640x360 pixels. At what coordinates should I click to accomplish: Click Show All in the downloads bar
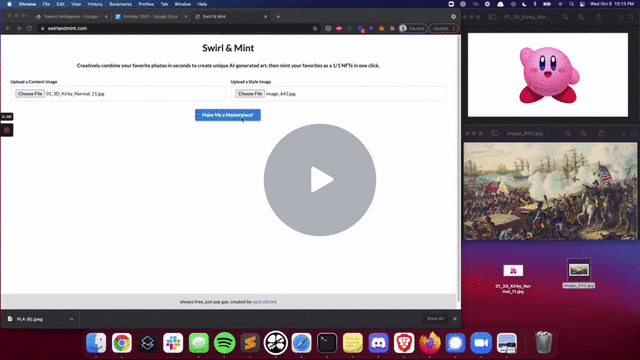click(435, 319)
